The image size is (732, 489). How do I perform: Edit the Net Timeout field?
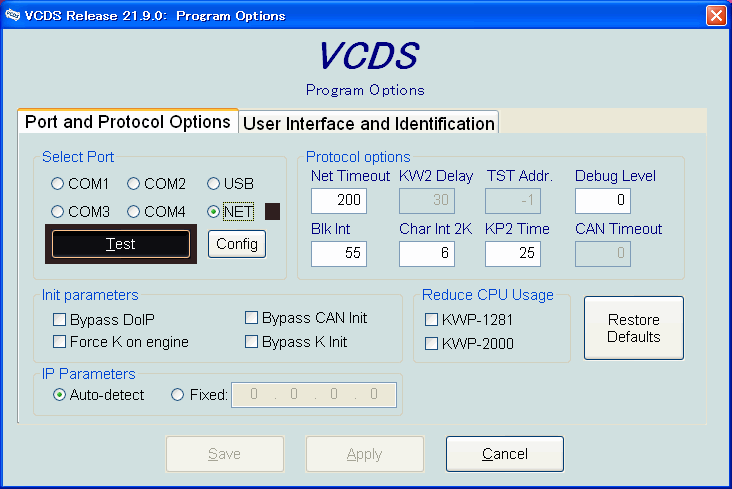[x=339, y=201]
